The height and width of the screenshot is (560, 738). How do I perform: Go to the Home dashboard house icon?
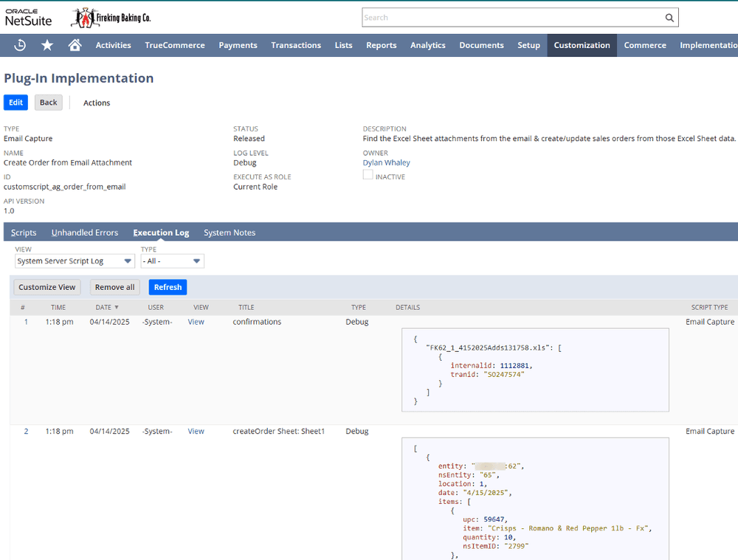point(74,45)
